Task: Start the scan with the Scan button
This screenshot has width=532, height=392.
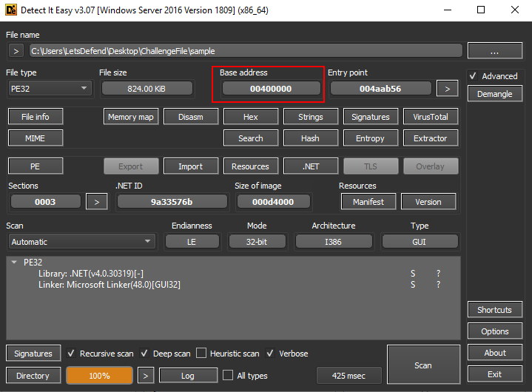Action: pos(422,365)
